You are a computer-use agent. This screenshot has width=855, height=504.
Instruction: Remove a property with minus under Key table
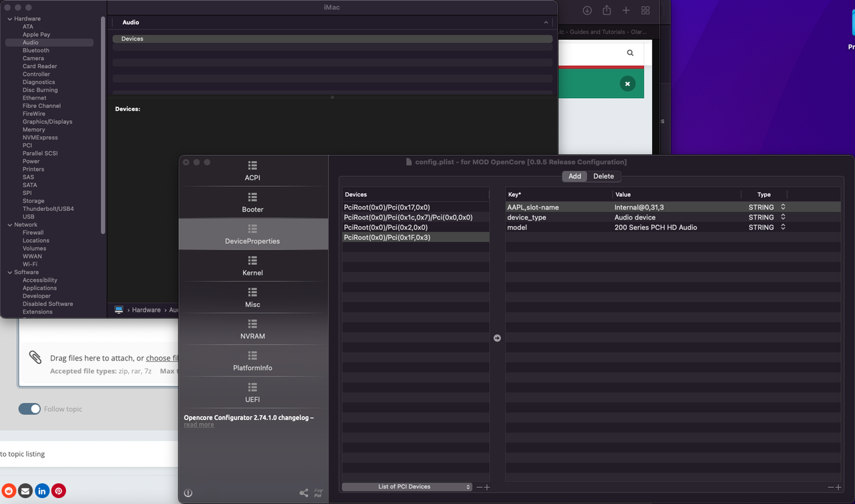(x=831, y=487)
